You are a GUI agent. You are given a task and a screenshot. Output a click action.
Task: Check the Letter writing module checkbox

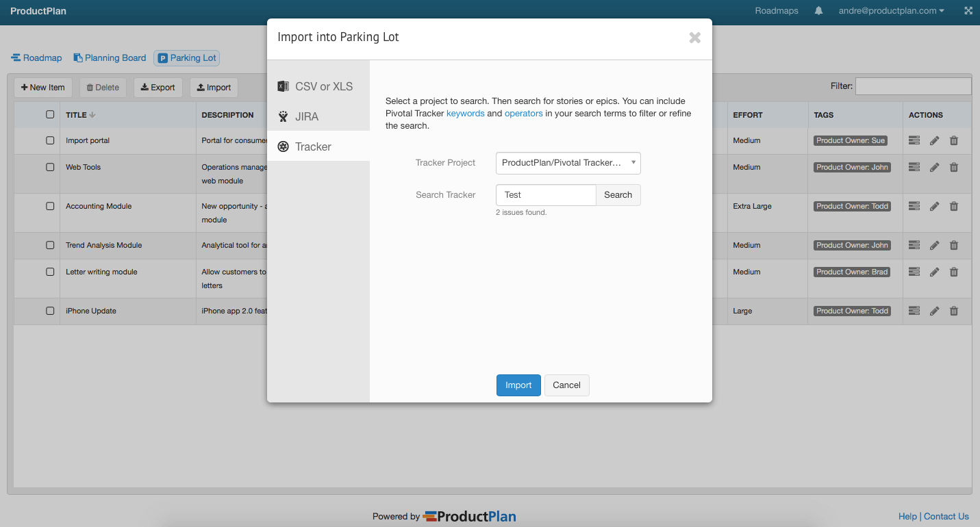[50, 271]
